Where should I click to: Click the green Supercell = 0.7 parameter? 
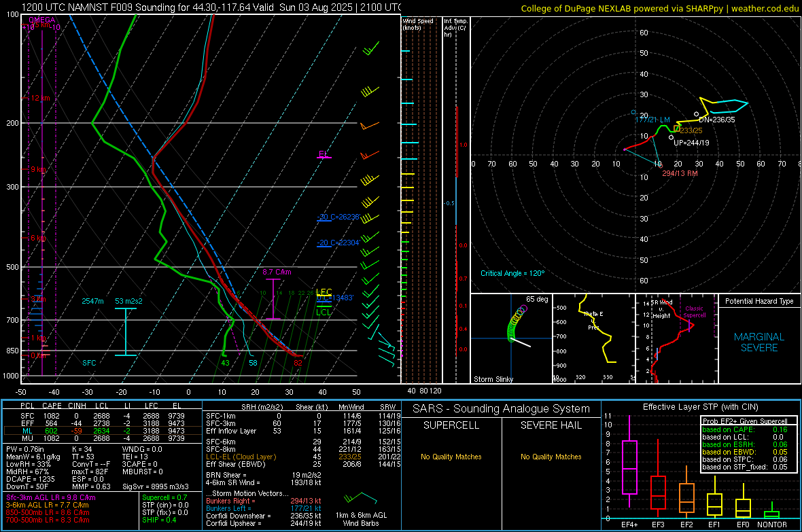coord(164,497)
